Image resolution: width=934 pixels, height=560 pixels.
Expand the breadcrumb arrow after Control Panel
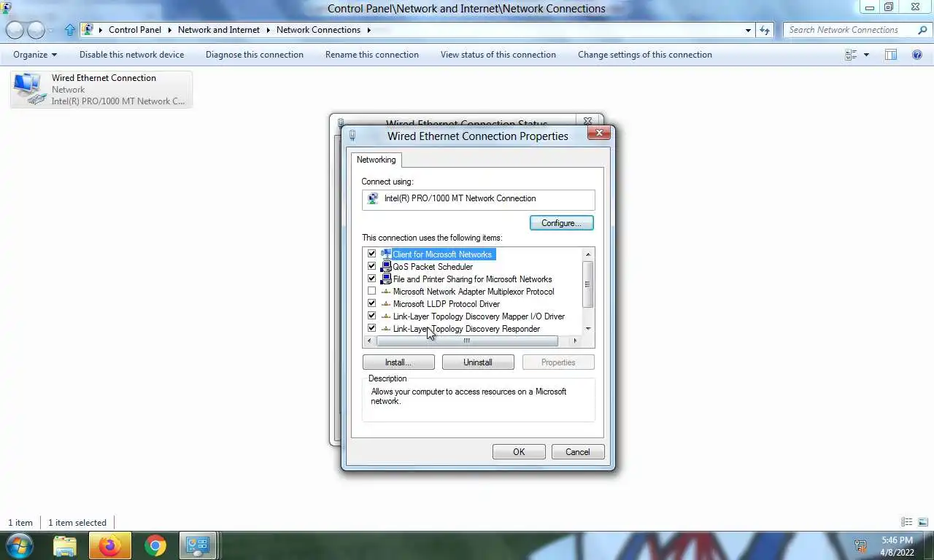click(x=169, y=30)
